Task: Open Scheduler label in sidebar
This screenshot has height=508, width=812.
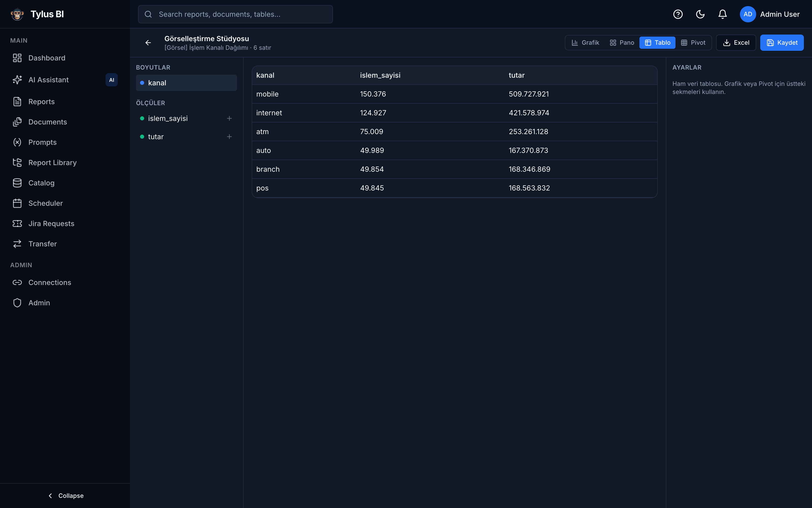Action: 46,203
